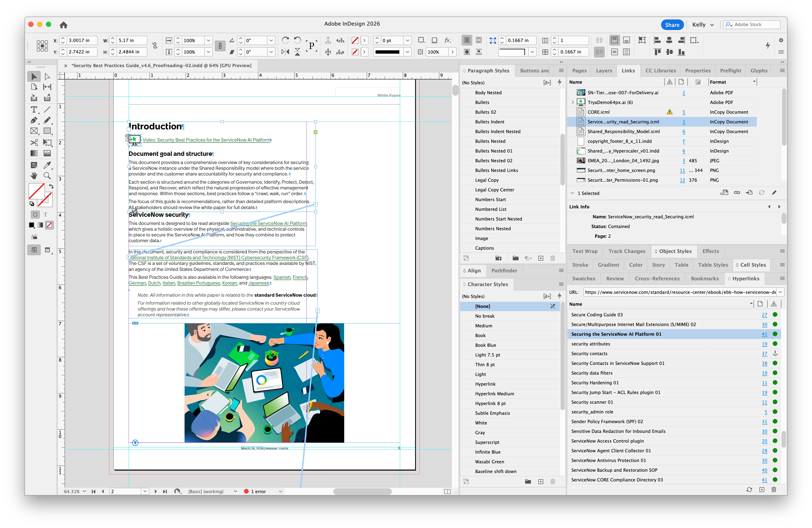Image resolution: width=812 pixels, height=528 pixels.
Task: Click Edit Original pencil icon
Action: pyautogui.click(x=774, y=193)
